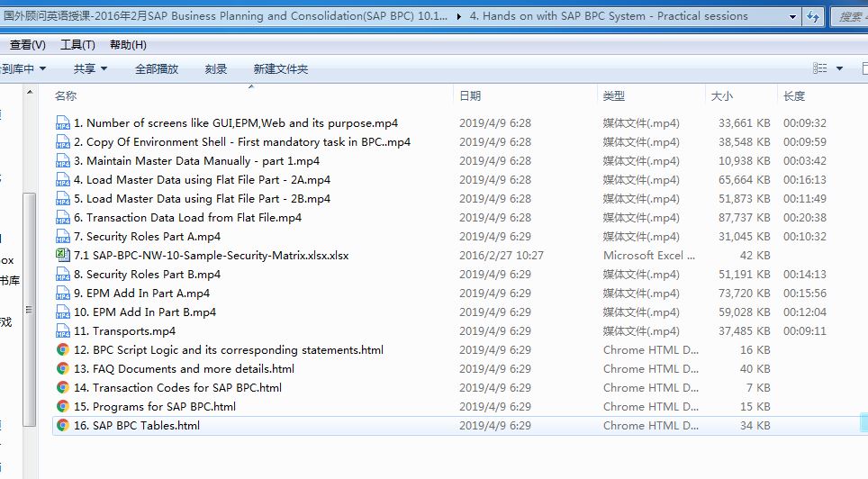Select file 3. Maintain Master Data Manually
This screenshot has height=479, width=868.
(196, 160)
